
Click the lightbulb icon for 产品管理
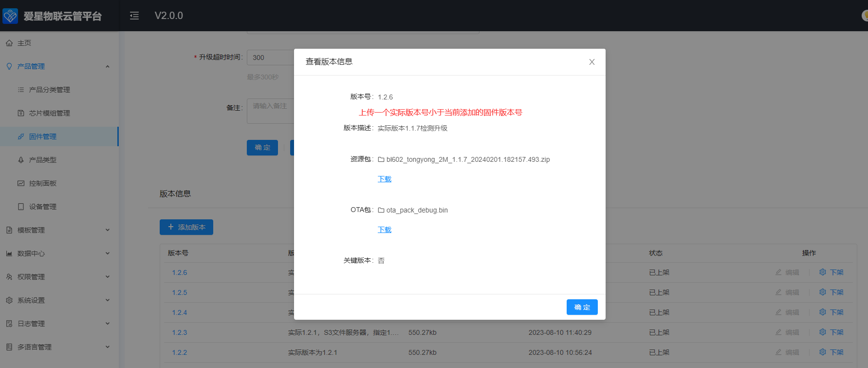point(9,66)
